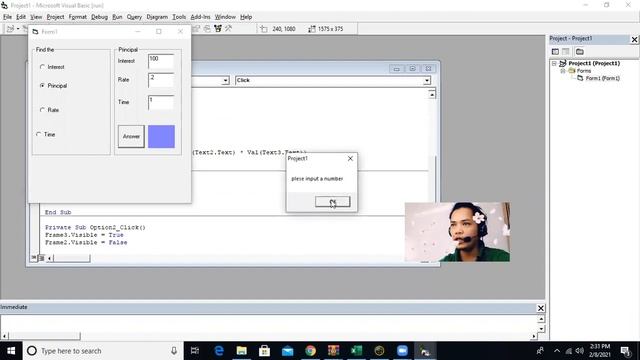Open the Project menu
The height and width of the screenshot is (360, 640).
(x=55, y=17)
